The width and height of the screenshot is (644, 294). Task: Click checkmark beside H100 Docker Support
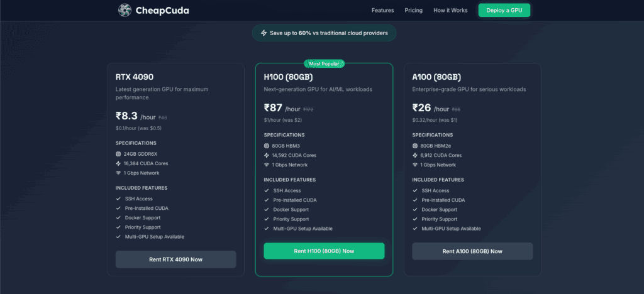click(267, 209)
